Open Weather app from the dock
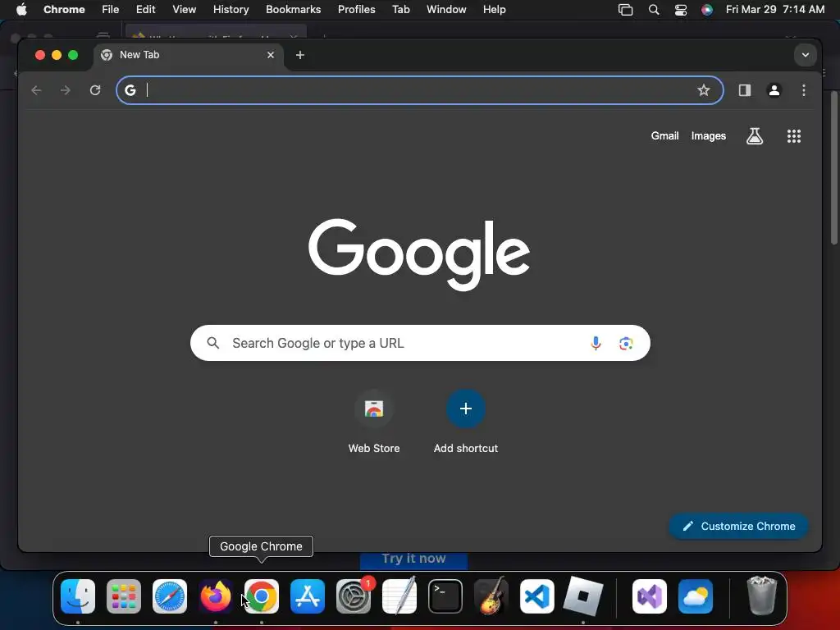 coord(696,596)
